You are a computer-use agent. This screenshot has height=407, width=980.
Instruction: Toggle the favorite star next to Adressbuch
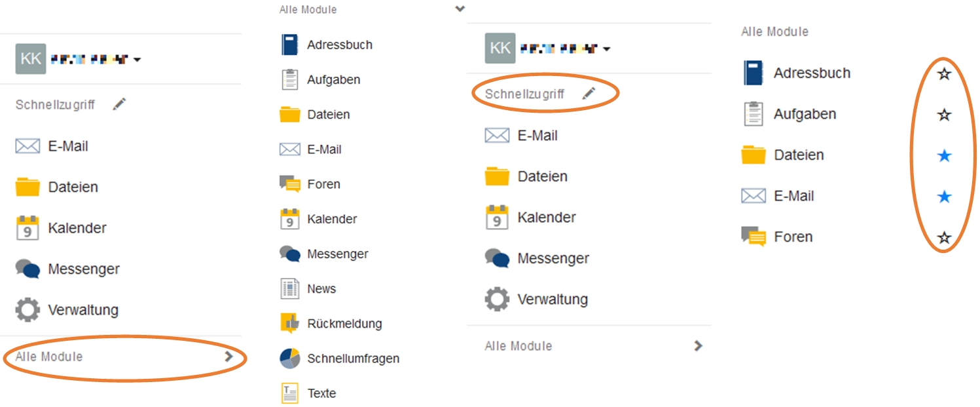[x=943, y=73]
